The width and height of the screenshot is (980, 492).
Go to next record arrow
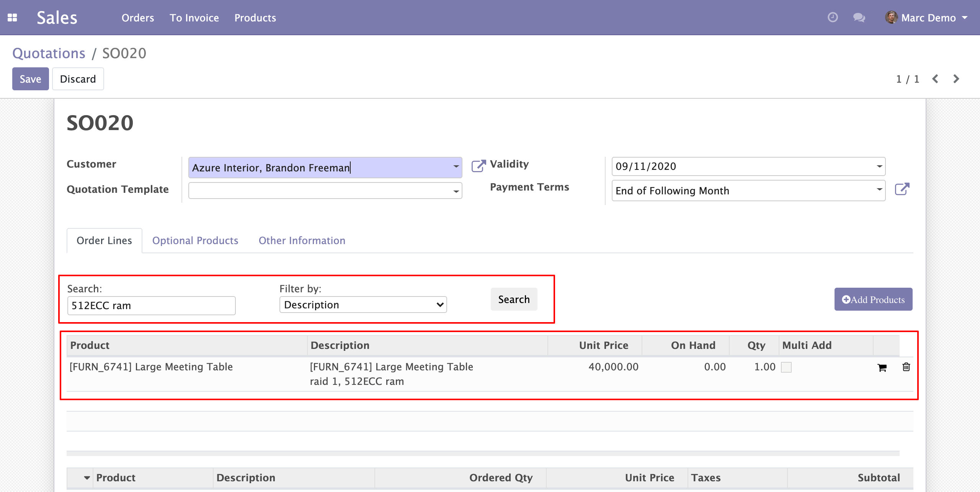956,79
